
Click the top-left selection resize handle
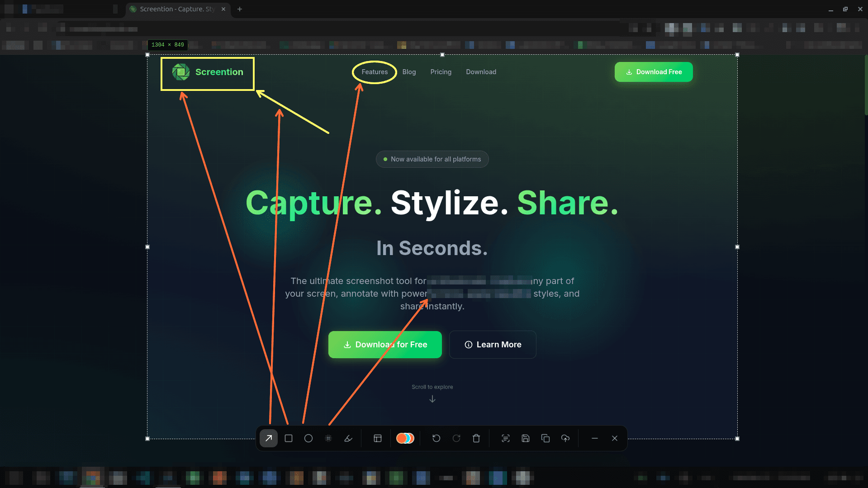[x=147, y=55]
